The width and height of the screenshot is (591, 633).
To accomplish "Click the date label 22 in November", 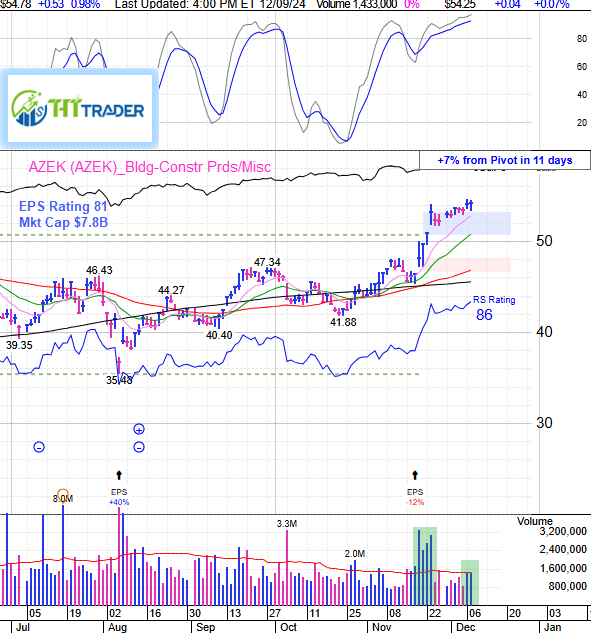I will (x=435, y=613).
